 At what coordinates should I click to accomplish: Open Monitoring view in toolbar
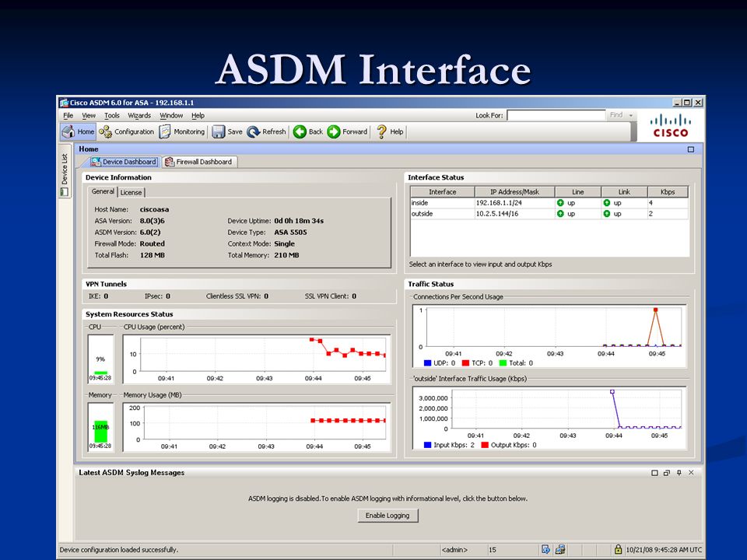182,131
